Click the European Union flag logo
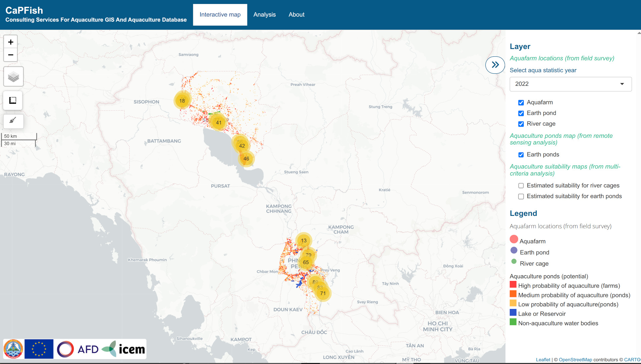This screenshot has width=641, height=364. [x=38, y=349]
